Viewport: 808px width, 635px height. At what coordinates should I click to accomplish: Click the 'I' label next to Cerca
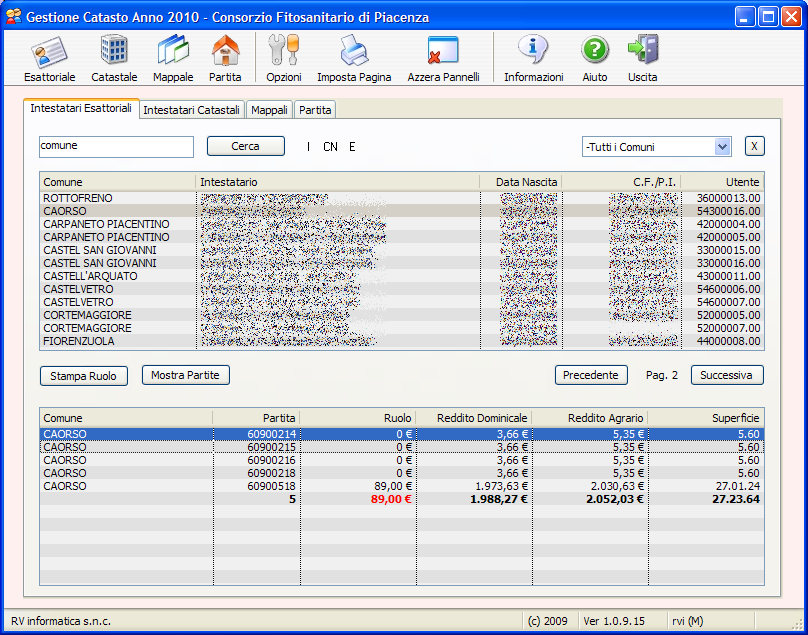point(308,147)
